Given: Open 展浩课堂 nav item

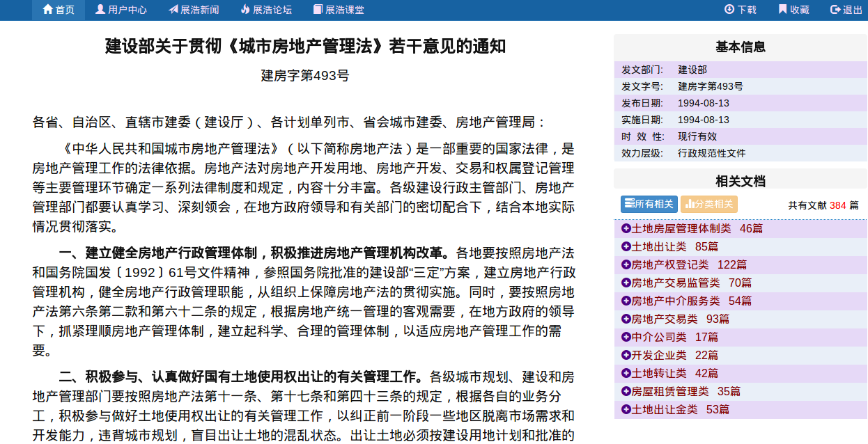Looking at the screenshot, I should click(339, 10).
